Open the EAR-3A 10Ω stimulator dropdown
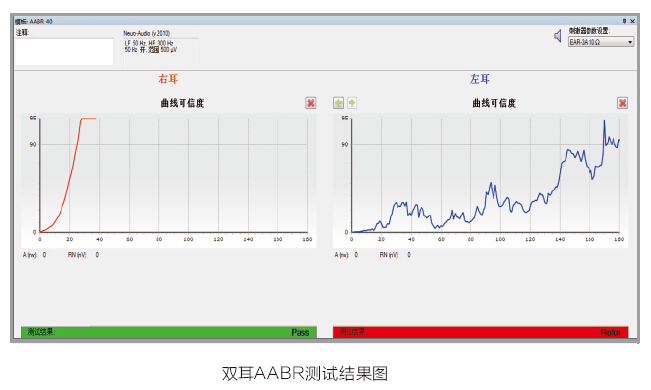651x390 pixels. tap(601, 42)
